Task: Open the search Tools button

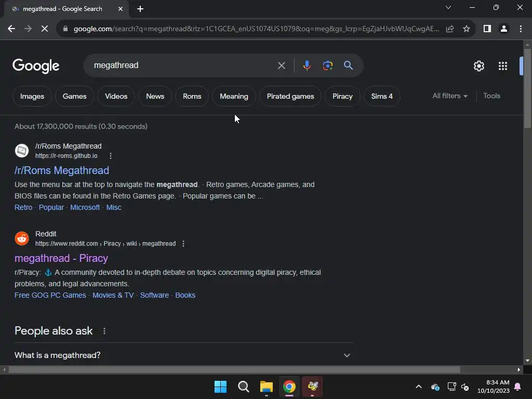Action: pos(491,96)
